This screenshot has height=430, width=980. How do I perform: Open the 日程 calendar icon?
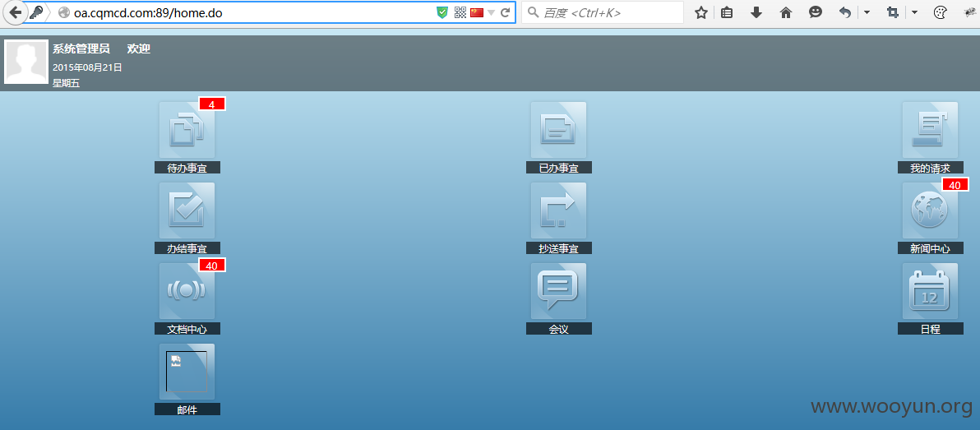click(x=930, y=290)
